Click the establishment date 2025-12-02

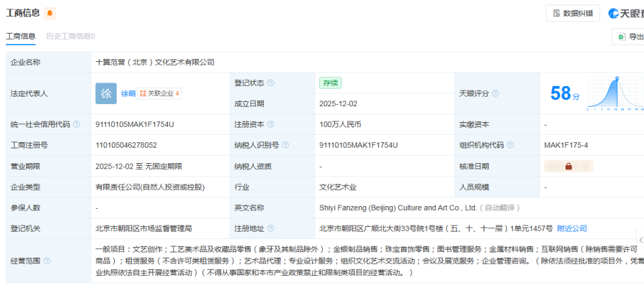click(x=338, y=103)
